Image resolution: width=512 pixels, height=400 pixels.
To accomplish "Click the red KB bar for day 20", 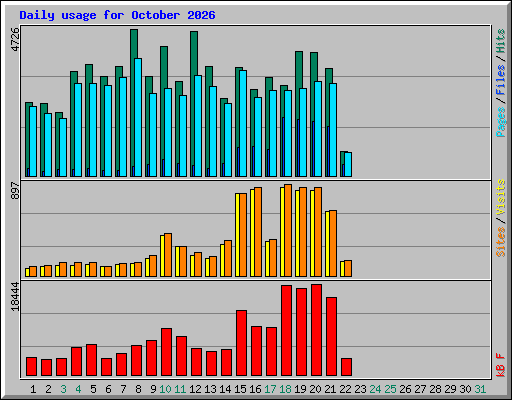I will [316, 330].
